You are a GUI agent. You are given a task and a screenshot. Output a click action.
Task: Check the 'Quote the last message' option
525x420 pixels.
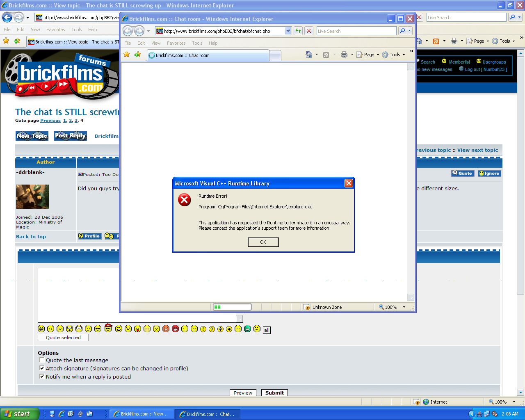pos(42,360)
